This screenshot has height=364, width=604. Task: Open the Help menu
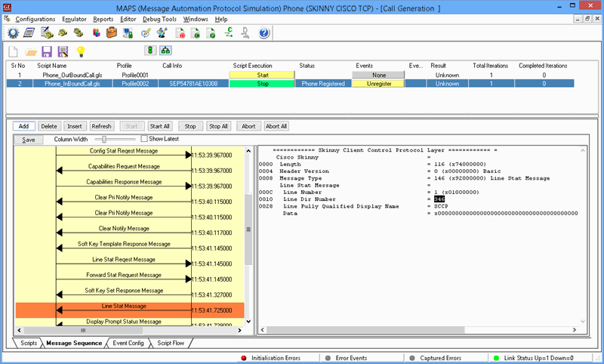[x=221, y=19]
